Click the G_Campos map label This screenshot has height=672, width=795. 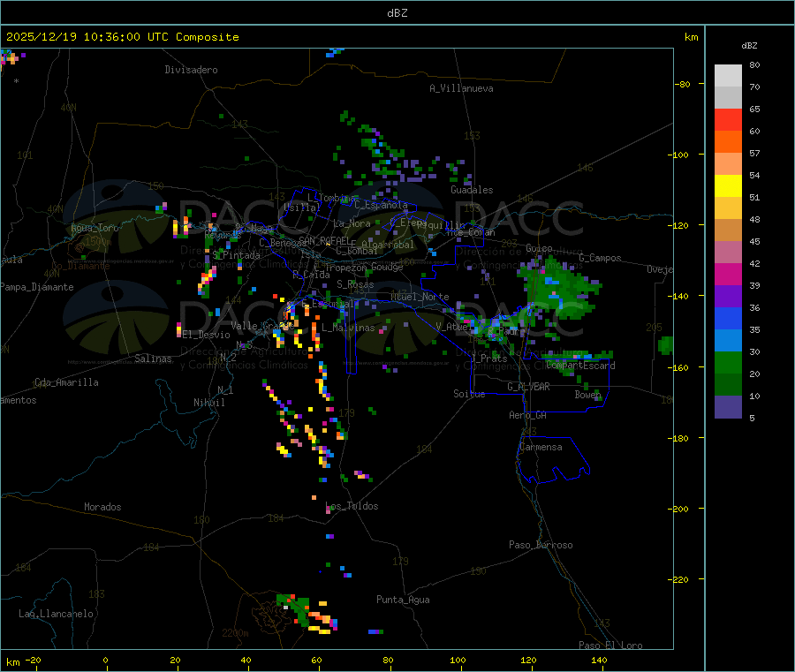pos(601,258)
